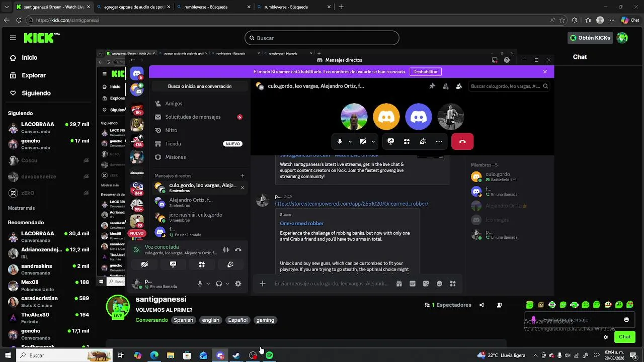
Task: Mute microphone in Discord call controls
Action: (x=340, y=142)
